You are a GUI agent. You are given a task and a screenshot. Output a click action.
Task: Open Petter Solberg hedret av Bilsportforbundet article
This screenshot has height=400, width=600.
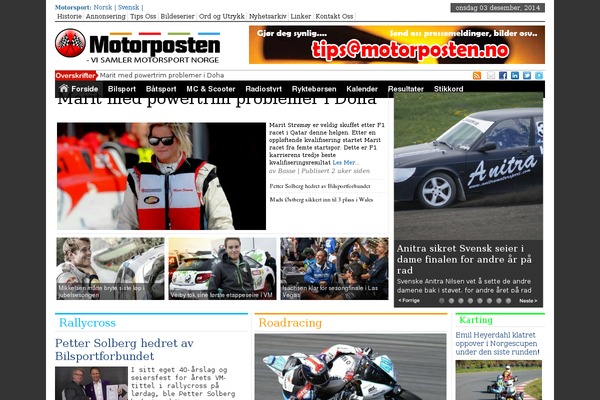pyautogui.click(x=124, y=349)
